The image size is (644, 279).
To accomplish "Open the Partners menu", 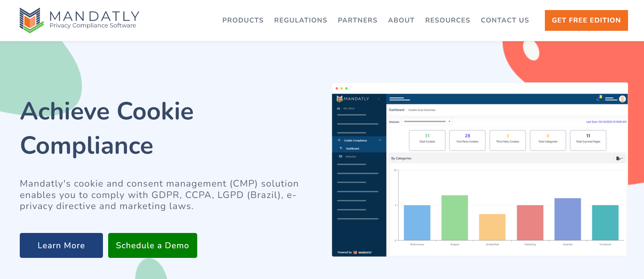I will click(x=357, y=20).
